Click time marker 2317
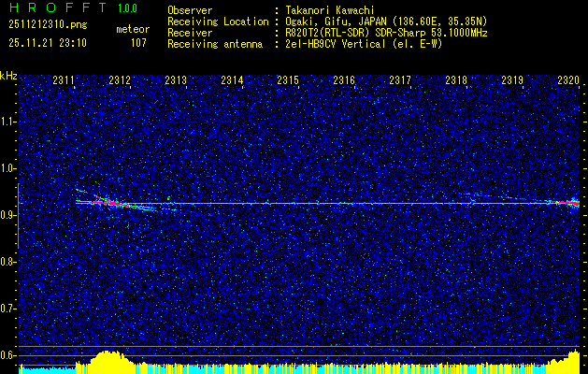Screen dimensions: 588x374 click(400, 79)
